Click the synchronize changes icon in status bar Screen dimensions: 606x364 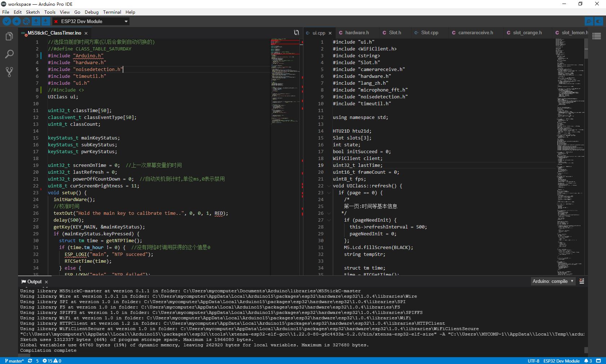pos(30,361)
